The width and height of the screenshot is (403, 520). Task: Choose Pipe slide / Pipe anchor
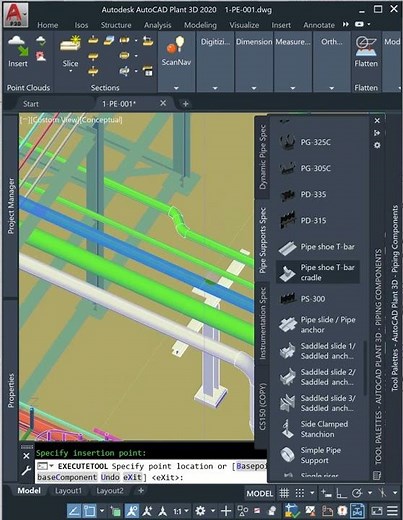pyautogui.click(x=318, y=325)
